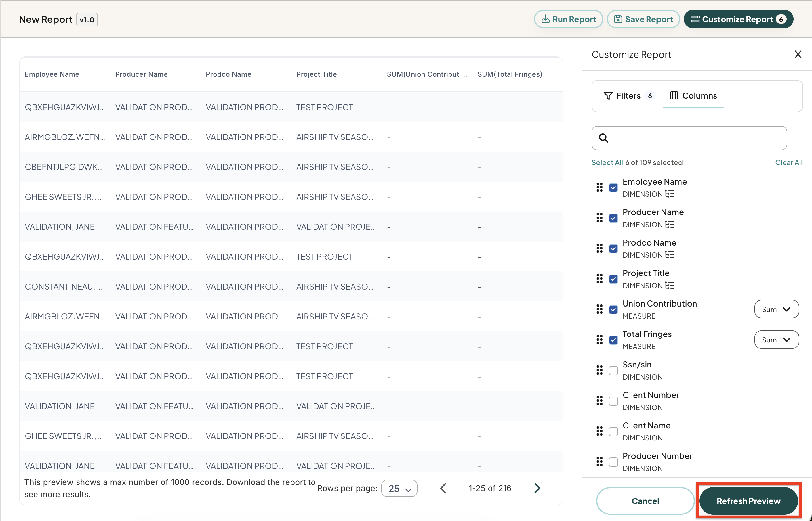
Task: Click first VALIDATION, JANE cell
Action: 60,227
